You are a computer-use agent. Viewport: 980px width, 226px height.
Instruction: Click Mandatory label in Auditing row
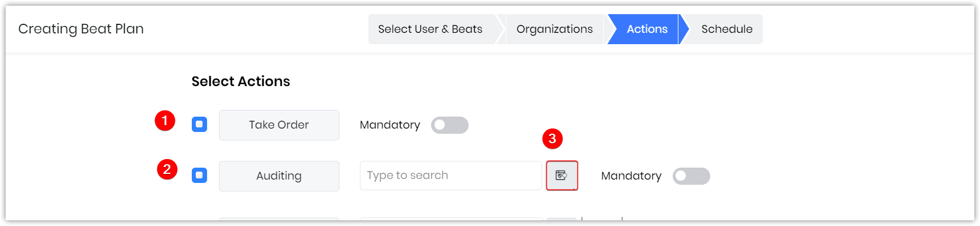[631, 176]
